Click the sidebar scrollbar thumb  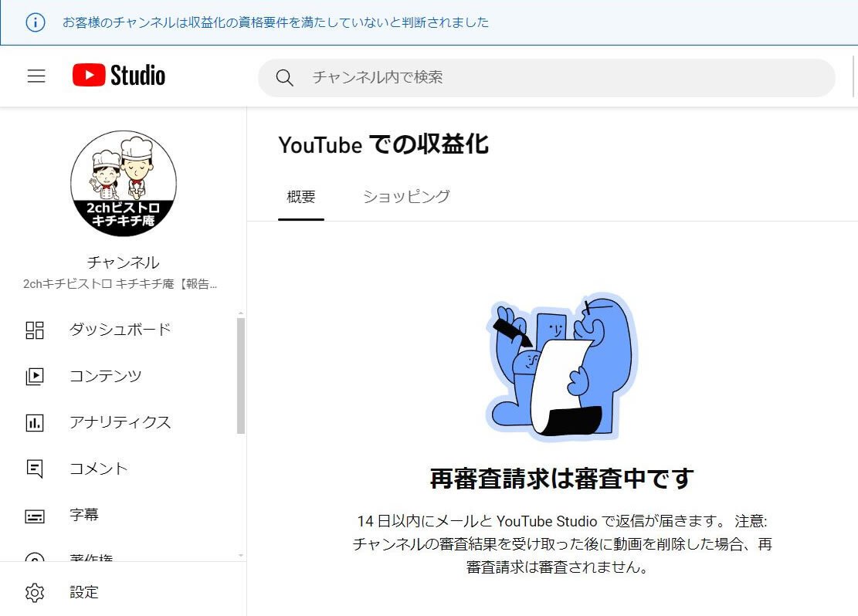241,376
